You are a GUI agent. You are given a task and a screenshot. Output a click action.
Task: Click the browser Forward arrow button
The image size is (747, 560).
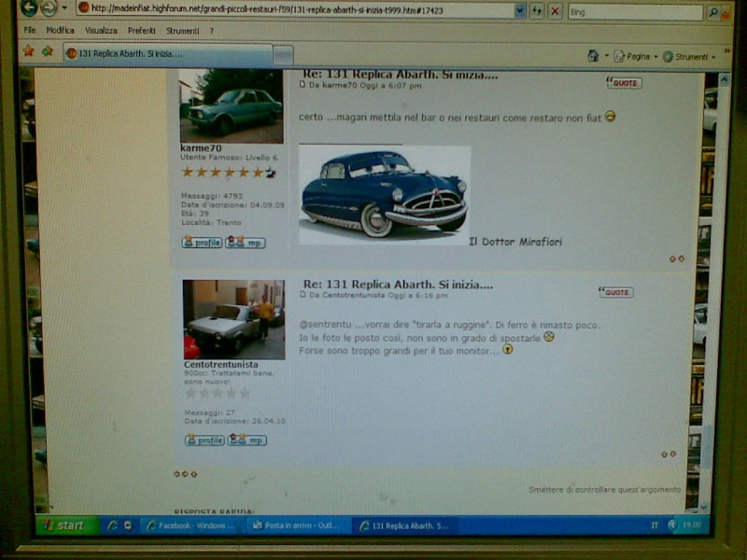click(49, 8)
